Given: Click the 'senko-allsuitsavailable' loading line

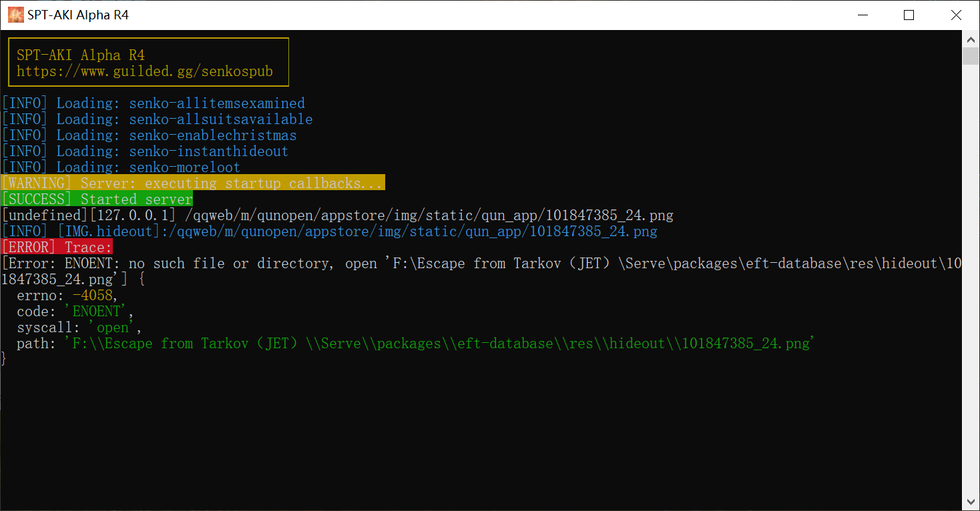Looking at the screenshot, I should (157, 119).
